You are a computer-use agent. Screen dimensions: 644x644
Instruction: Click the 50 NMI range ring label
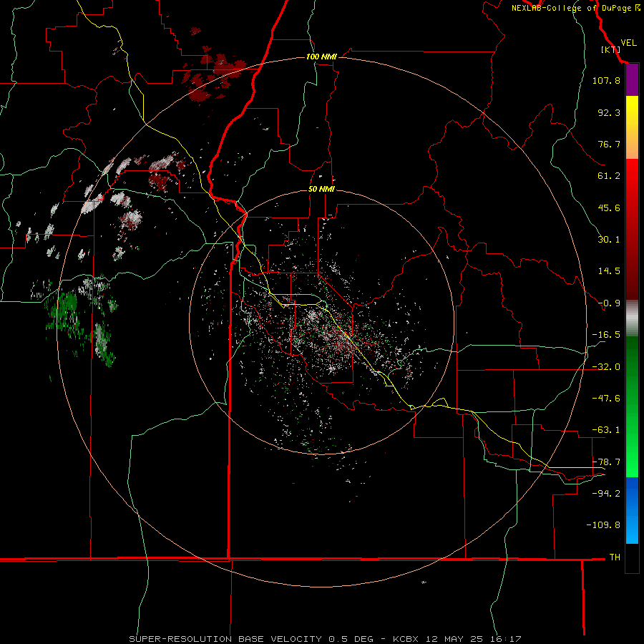321,190
